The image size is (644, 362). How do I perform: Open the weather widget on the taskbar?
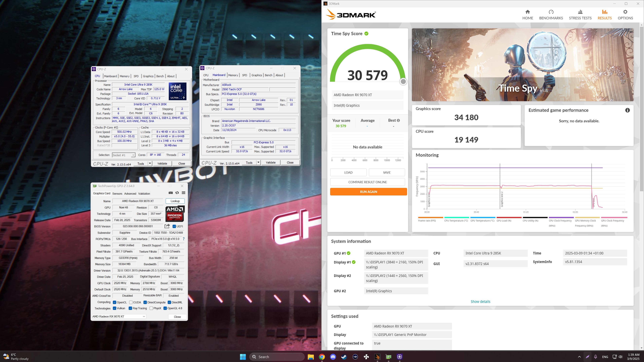[x=16, y=357]
